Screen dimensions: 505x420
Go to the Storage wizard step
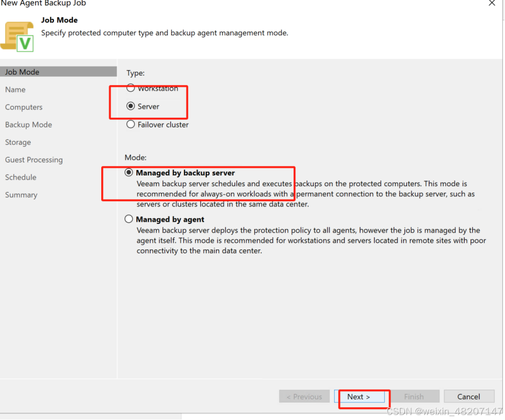[x=18, y=142]
